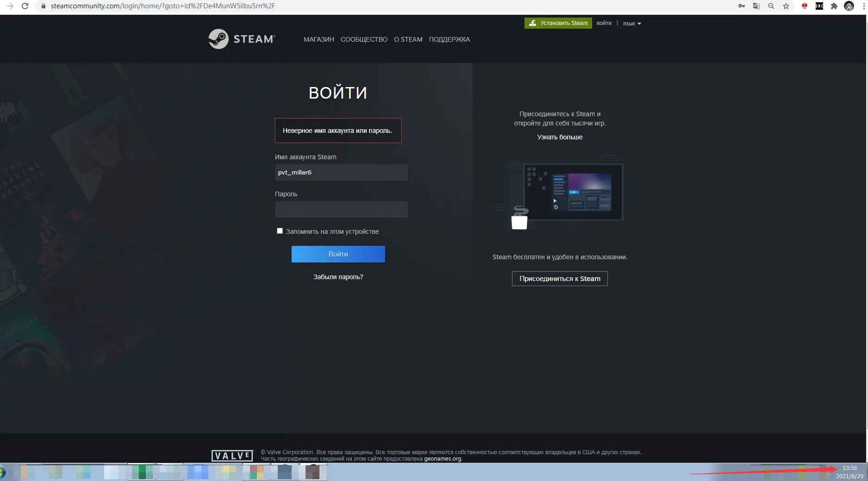Image resolution: width=868 pixels, height=481 pixels.
Task: Click the Steam logo in header
Action: pos(242,39)
